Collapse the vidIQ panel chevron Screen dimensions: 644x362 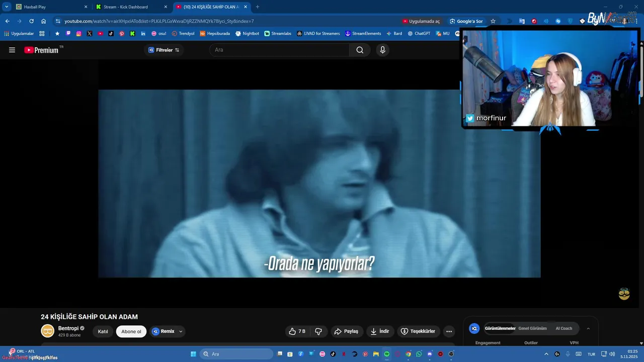click(588, 328)
